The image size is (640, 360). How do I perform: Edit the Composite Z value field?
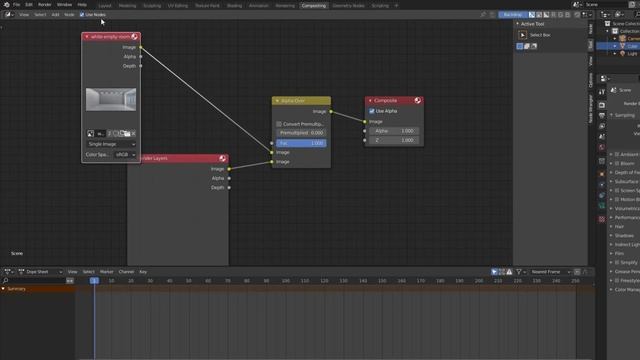tap(394, 140)
